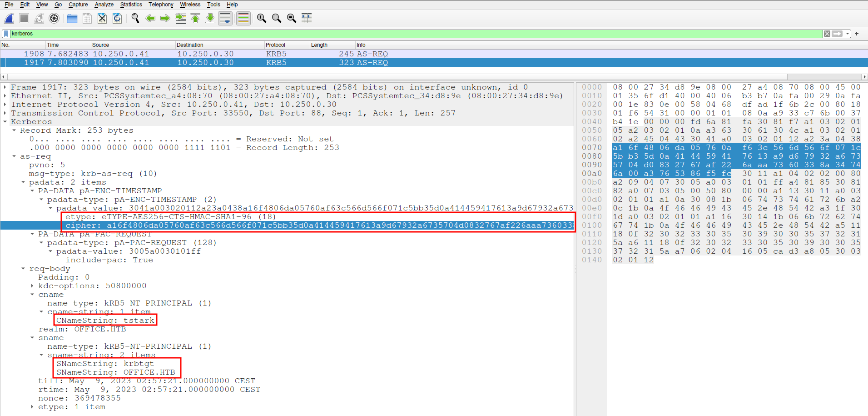
Task: Zoom out the main window text
Action: point(276,18)
